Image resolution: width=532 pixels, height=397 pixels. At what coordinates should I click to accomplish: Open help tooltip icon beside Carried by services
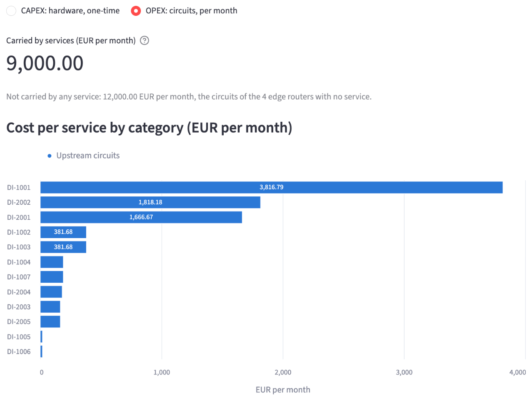pyautogui.click(x=145, y=40)
